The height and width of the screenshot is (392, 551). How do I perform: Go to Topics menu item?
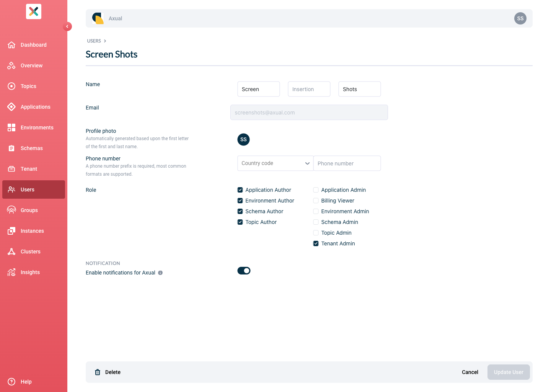(34, 86)
